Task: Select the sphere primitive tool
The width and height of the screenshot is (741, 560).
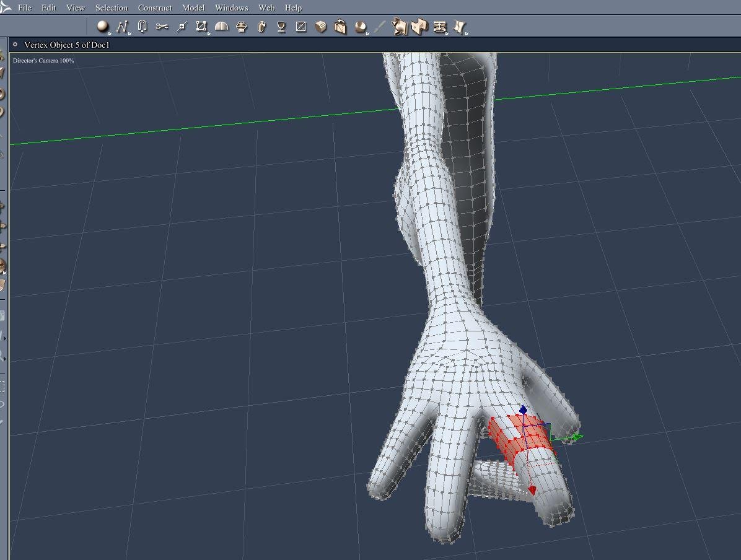Action: (x=103, y=27)
